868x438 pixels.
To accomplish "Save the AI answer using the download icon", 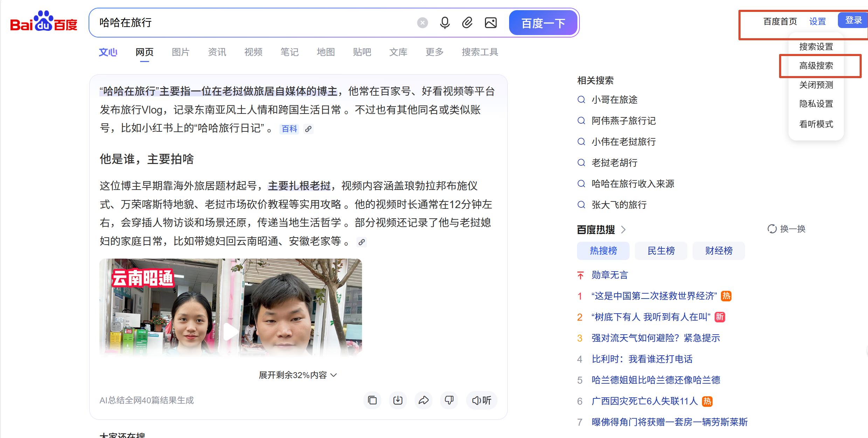I will (398, 400).
